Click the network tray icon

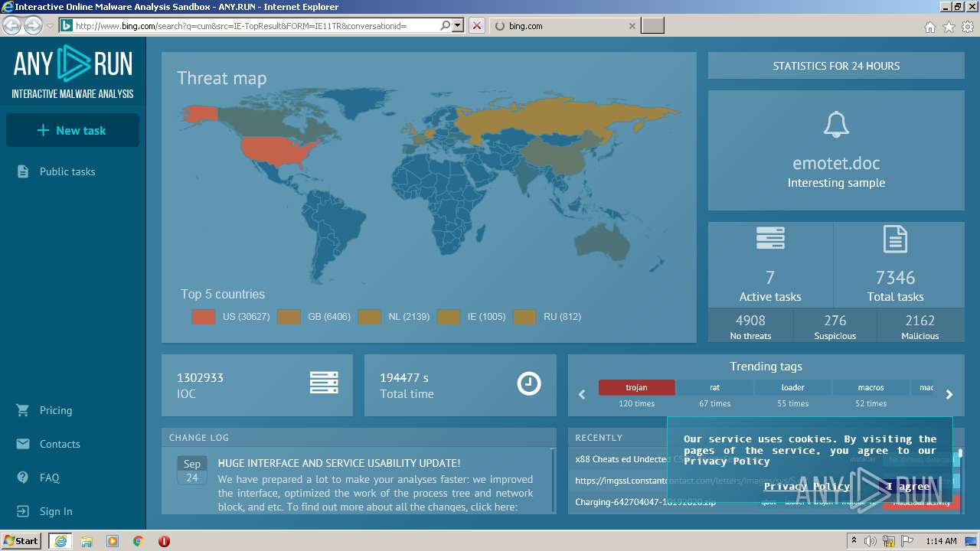(x=889, y=541)
